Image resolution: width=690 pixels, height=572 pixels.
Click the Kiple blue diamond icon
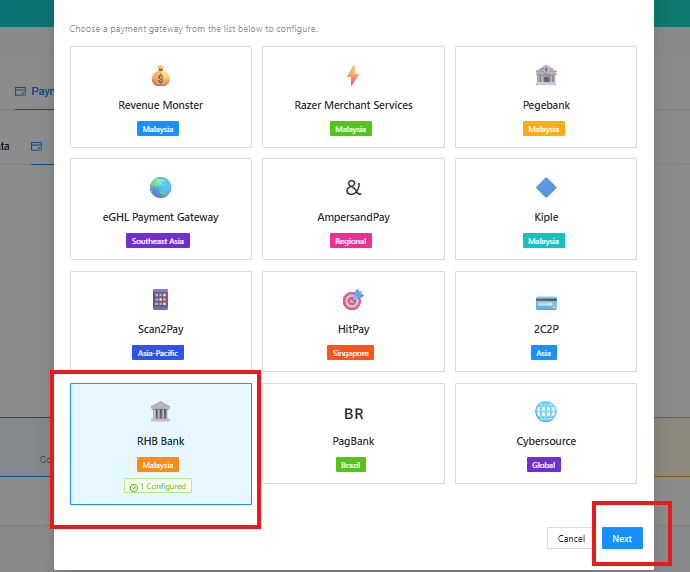click(x=546, y=187)
